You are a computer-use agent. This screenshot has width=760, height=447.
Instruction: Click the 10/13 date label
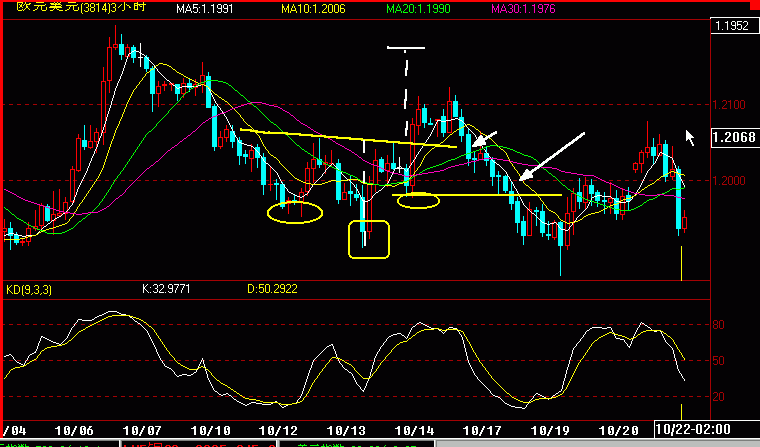click(346, 431)
